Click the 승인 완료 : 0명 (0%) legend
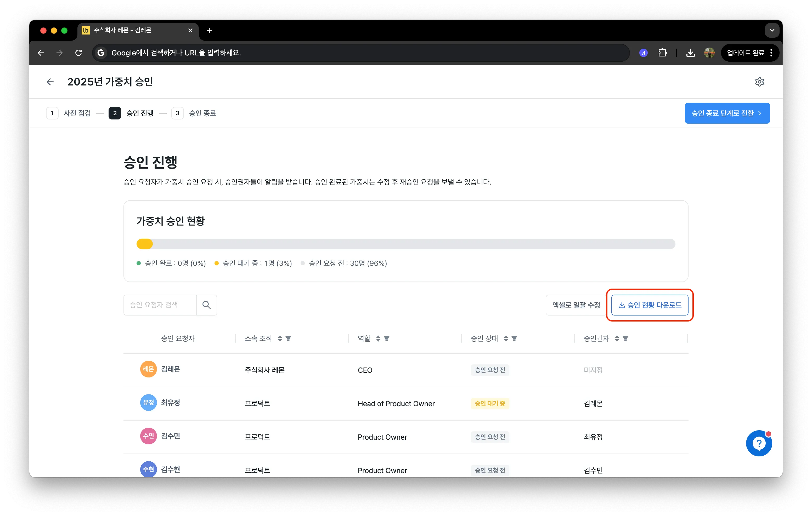The width and height of the screenshot is (812, 516). [x=171, y=263]
